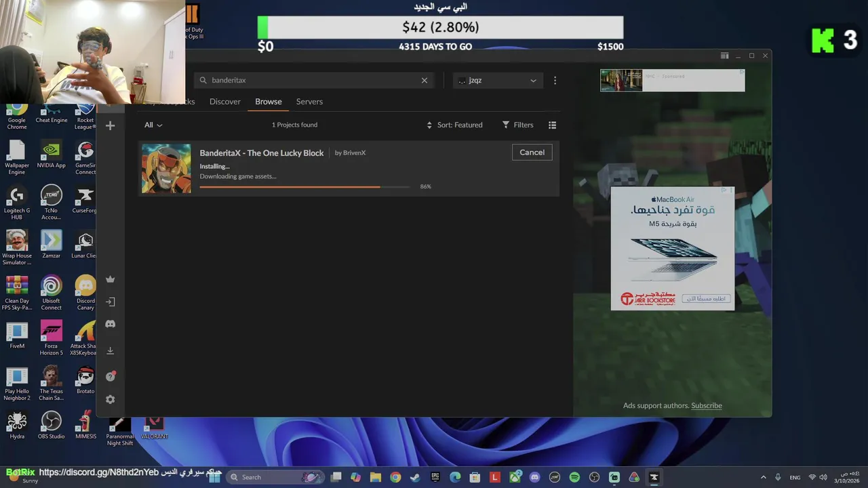Open VALORANT desktop icon
This screenshot has width=868, height=488.
(155, 427)
